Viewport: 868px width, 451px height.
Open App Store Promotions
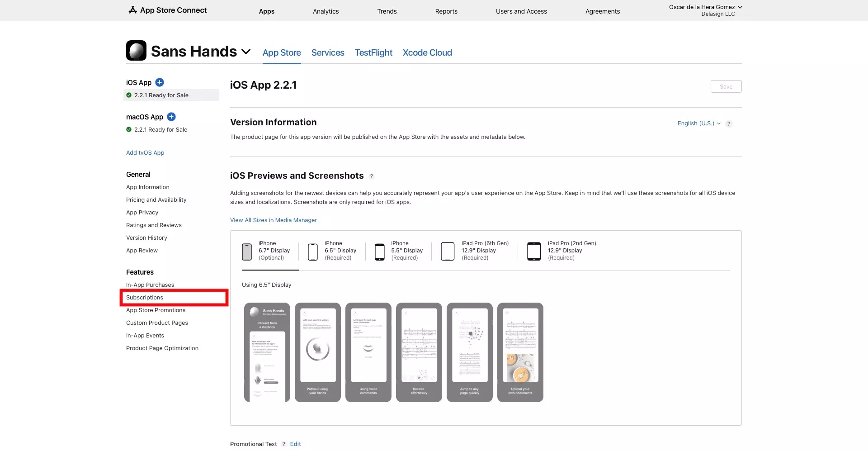(x=156, y=310)
